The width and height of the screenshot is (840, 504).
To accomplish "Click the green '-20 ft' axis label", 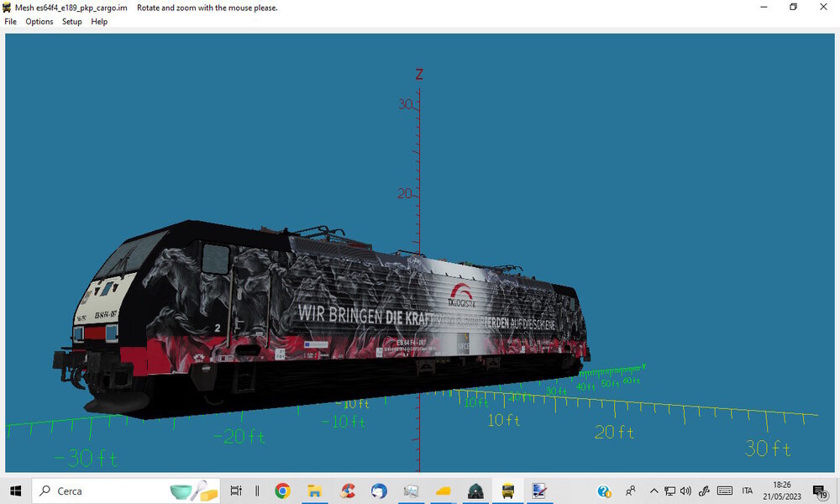I will [x=239, y=437].
